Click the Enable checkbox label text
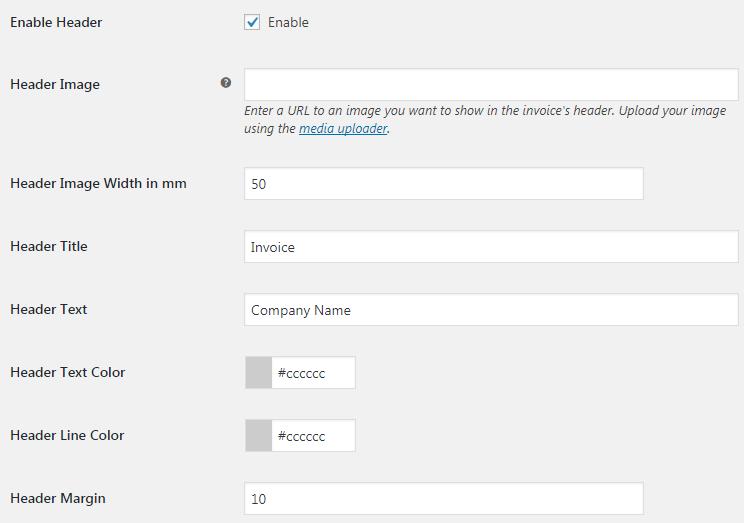 [288, 22]
